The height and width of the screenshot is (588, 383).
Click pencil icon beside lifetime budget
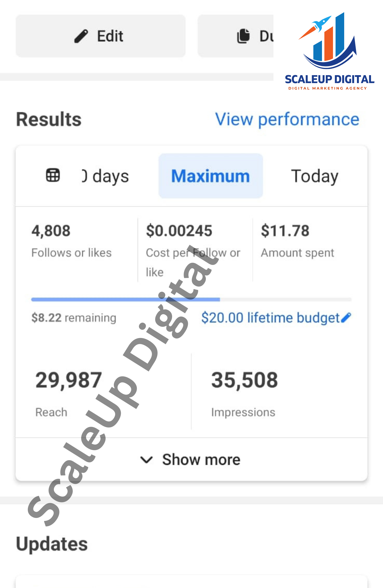click(x=346, y=318)
